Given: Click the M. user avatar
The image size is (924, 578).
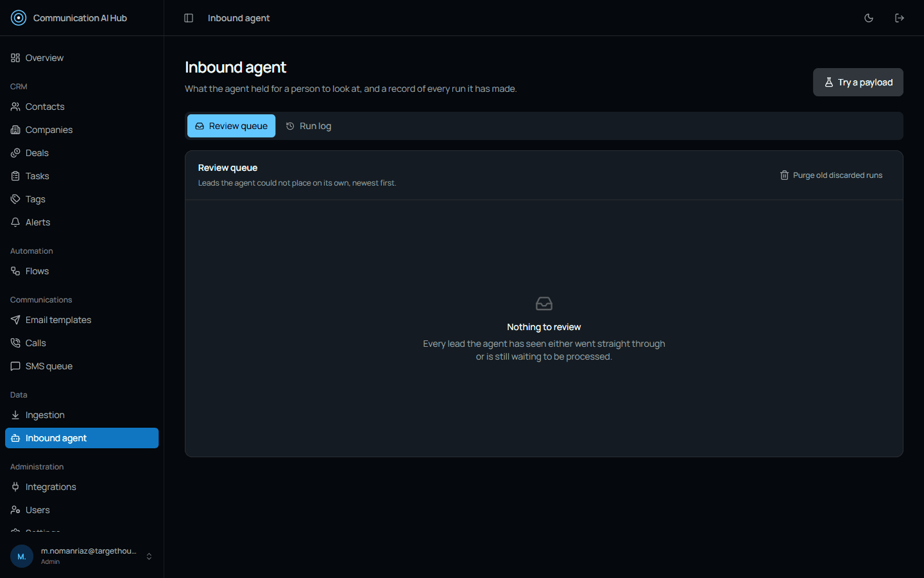Looking at the screenshot, I should click(22, 556).
